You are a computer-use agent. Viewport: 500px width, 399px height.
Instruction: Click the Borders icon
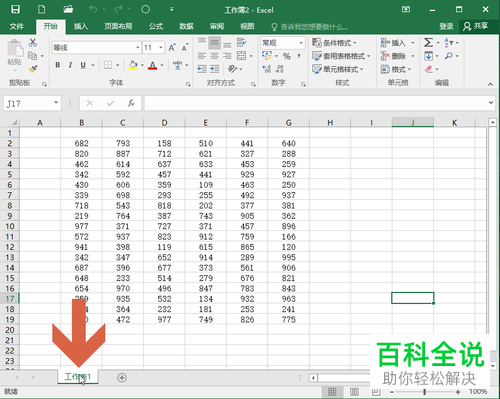point(108,65)
